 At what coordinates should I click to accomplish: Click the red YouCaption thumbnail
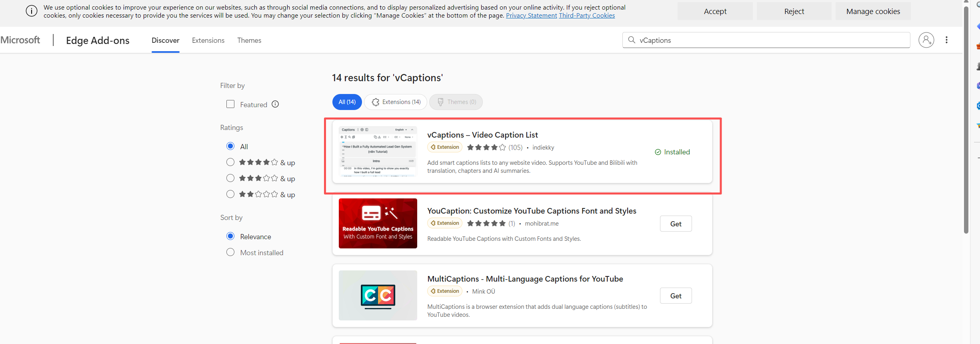point(378,223)
